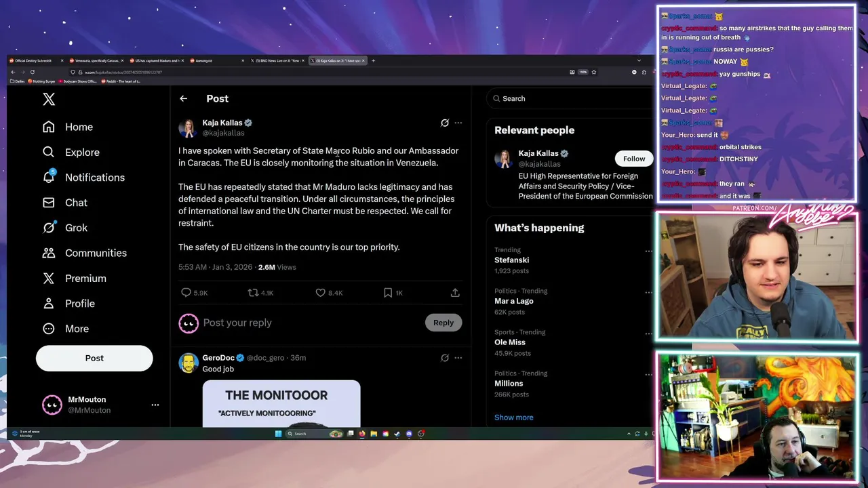Like the post with 8.4K likes
The image size is (868, 488).
click(321, 293)
